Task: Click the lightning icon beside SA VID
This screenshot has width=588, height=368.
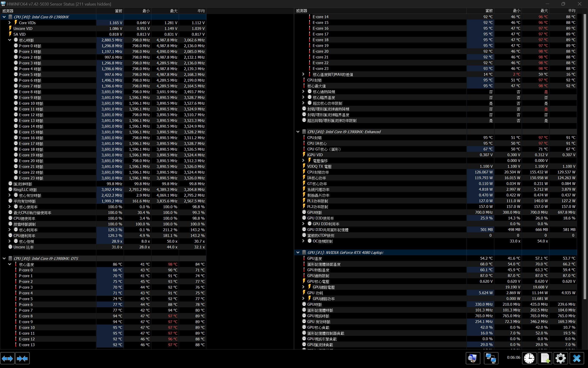Action: 10,34
